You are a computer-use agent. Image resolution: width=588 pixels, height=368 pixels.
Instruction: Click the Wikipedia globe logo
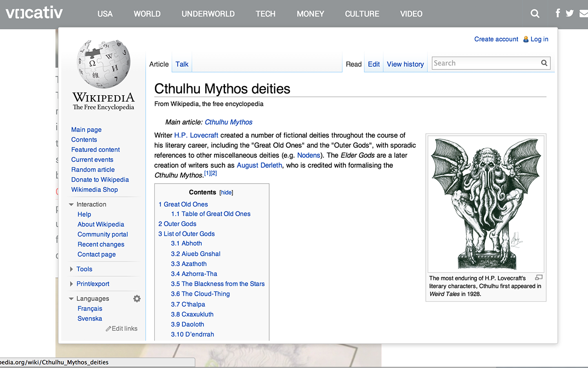(103, 64)
